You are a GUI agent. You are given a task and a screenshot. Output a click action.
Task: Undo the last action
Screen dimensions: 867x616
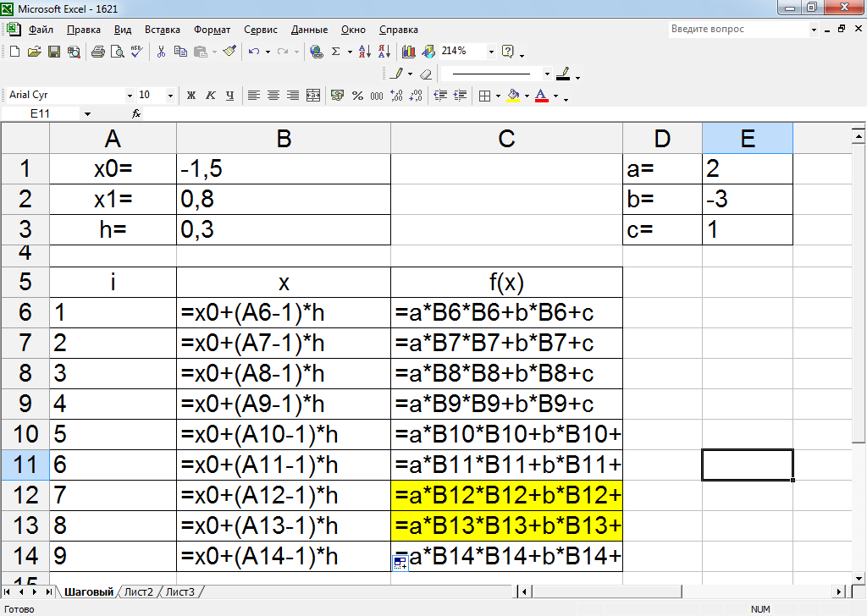coord(254,52)
